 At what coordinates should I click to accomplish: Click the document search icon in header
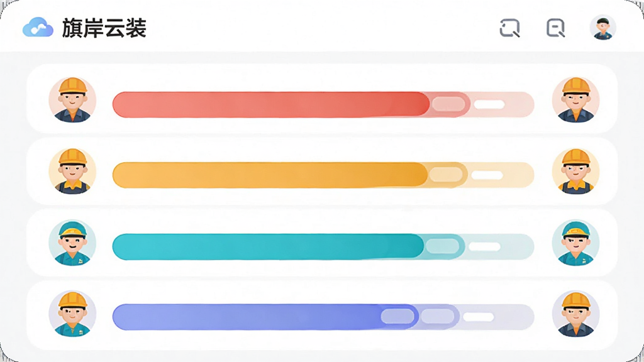[x=556, y=28]
